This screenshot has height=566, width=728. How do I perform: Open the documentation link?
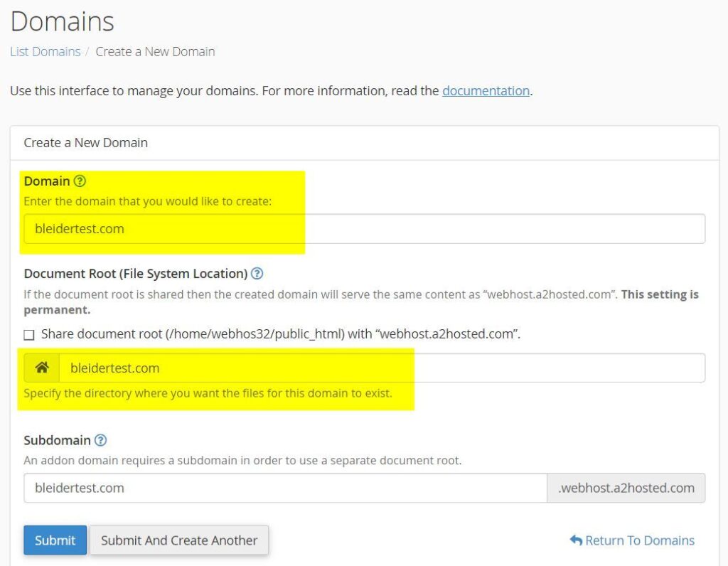click(x=486, y=90)
